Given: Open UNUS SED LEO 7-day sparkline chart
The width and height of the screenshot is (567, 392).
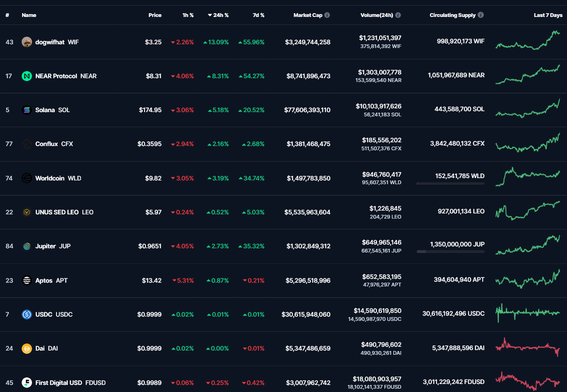Looking at the screenshot, I should pyautogui.click(x=527, y=211).
